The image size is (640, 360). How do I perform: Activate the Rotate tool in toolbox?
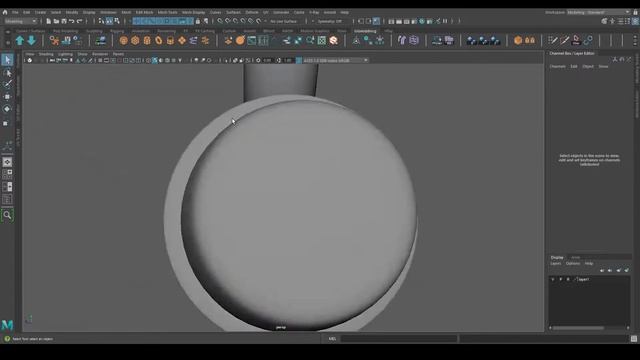(x=7, y=109)
